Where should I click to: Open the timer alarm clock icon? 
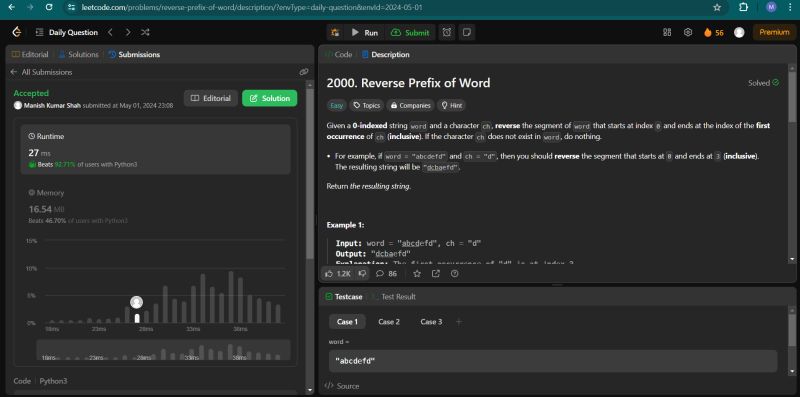(447, 33)
